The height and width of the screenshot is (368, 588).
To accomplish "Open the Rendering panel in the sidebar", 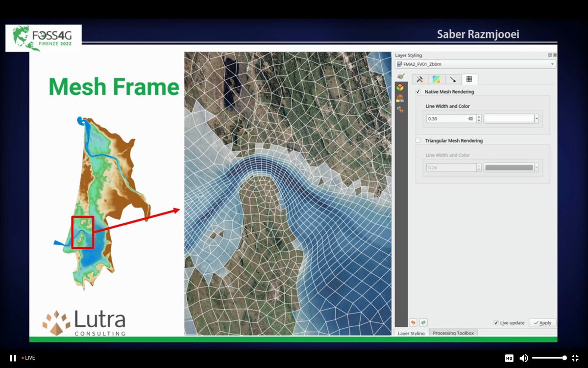I will point(400,98).
